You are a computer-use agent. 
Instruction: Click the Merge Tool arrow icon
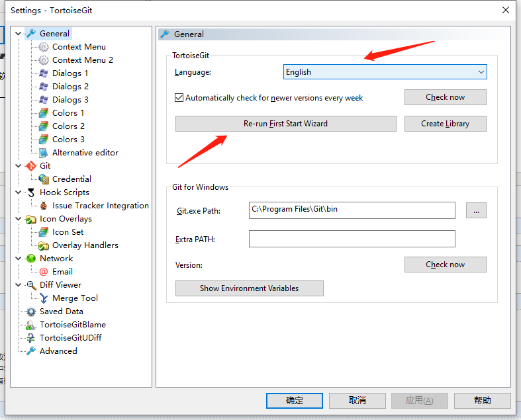tap(44, 298)
